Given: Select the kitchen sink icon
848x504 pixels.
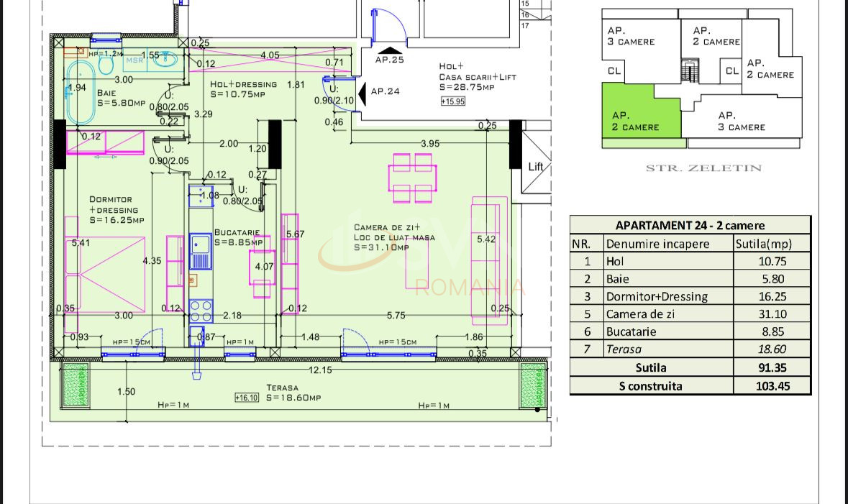Looking at the screenshot, I should pyautogui.click(x=201, y=245).
